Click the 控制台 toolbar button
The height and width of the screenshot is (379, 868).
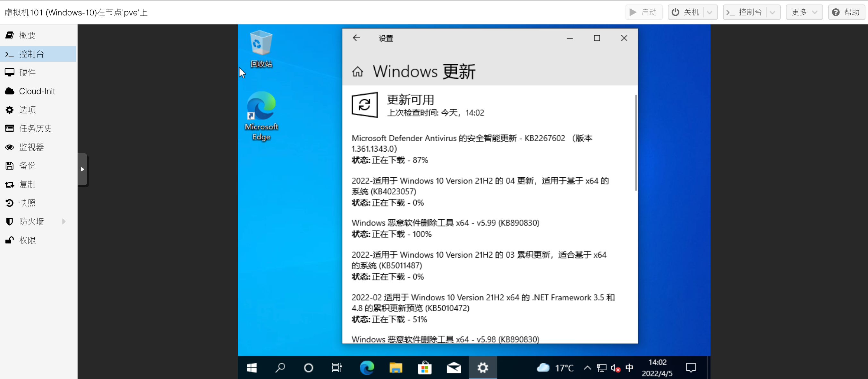pyautogui.click(x=745, y=12)
